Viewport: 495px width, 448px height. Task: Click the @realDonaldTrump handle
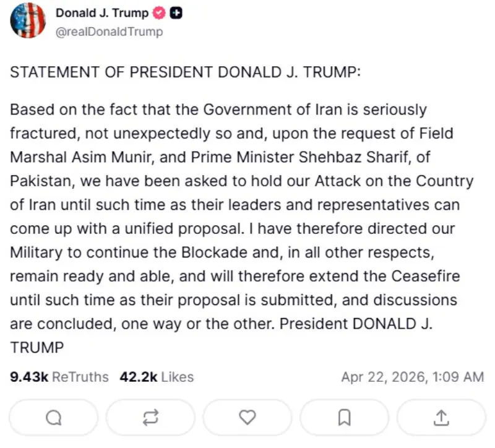109,32
